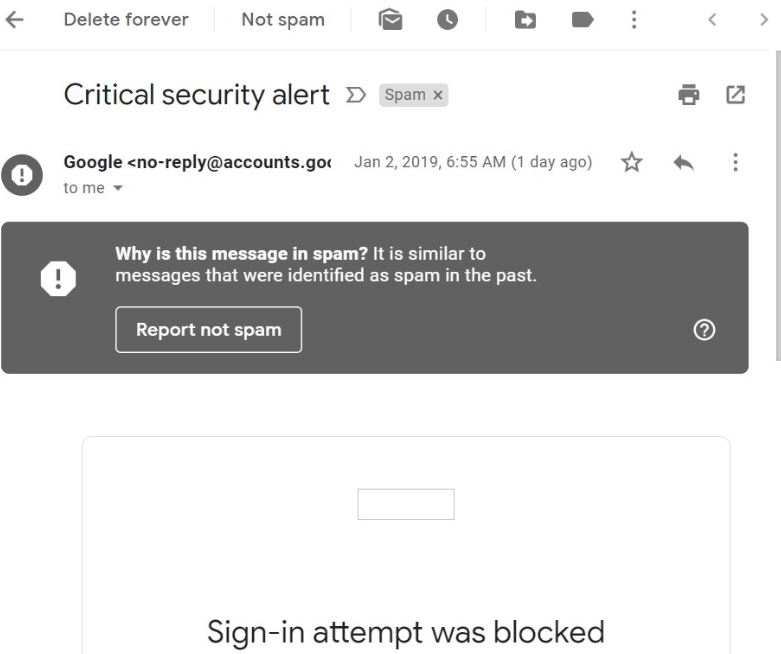Click Delete forever in the toolbar

(x=126, y=20)
